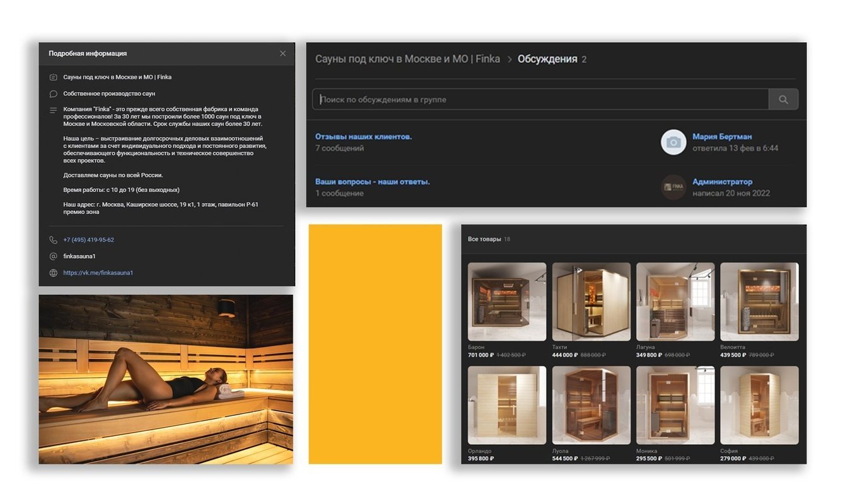This screenshot has height=504, width=845.
Task: Click the price 701 000 ₽
Action: (481, 355)
